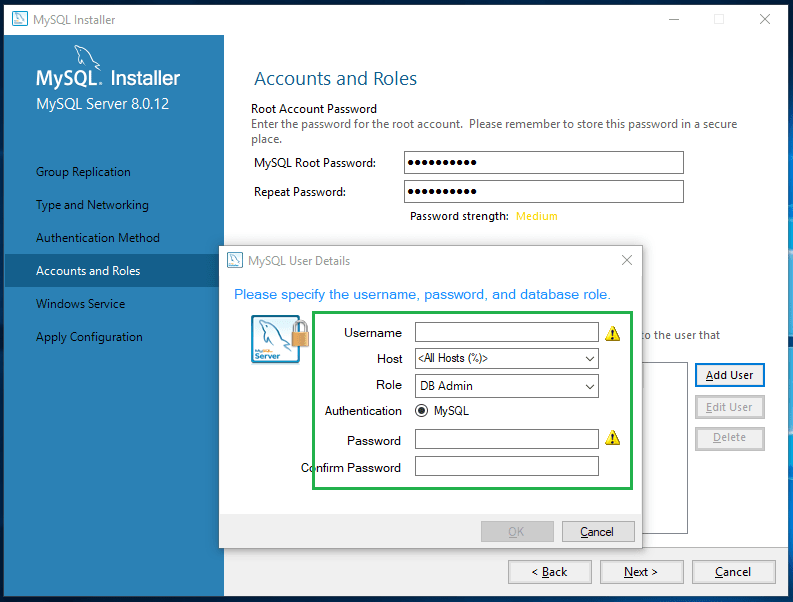Click into the Confirm Password field

pos(506,467)
